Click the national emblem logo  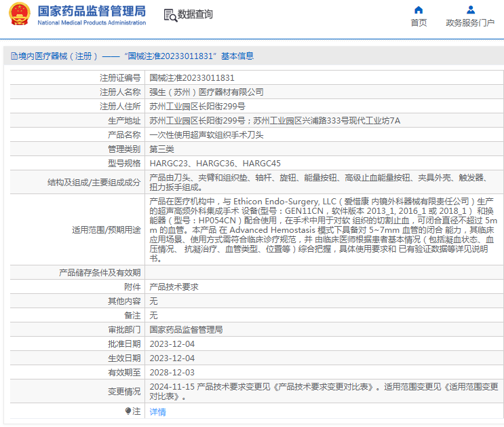coord(20,14)
